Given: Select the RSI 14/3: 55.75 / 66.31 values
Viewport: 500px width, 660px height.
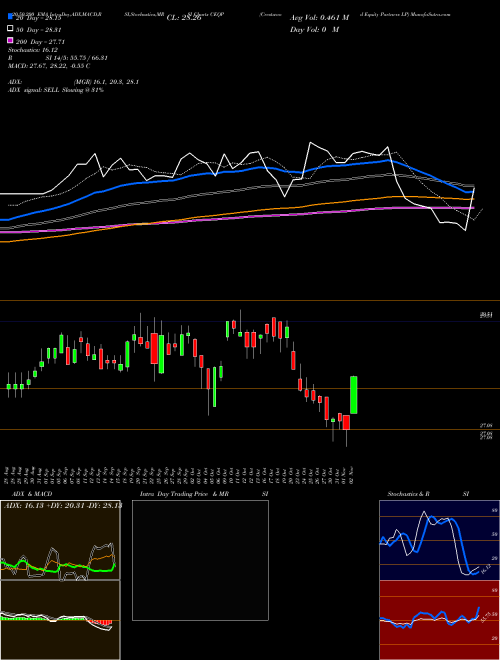Looking at the screenshot, I should tap(77, 58).
